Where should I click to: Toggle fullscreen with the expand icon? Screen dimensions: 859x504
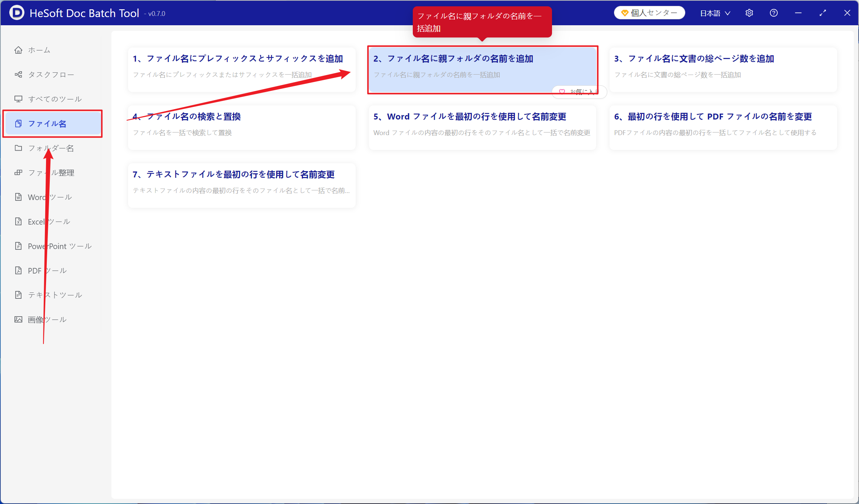[x=823, y=13]
